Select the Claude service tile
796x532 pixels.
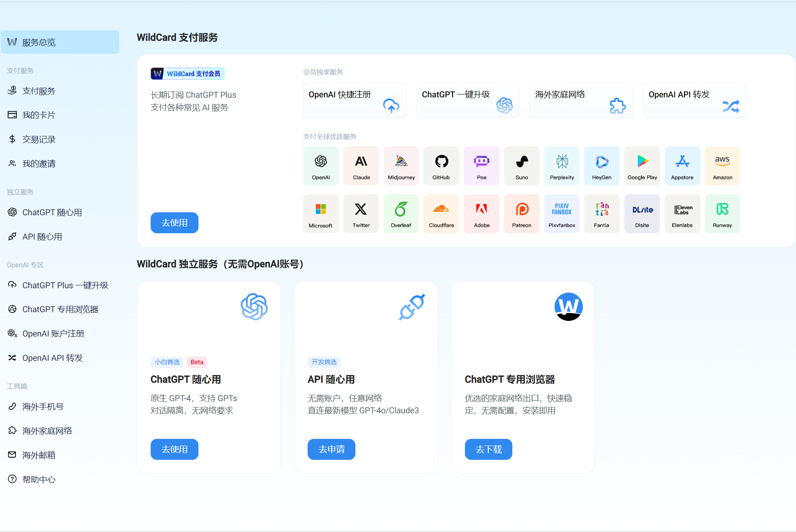click(361, 166)
